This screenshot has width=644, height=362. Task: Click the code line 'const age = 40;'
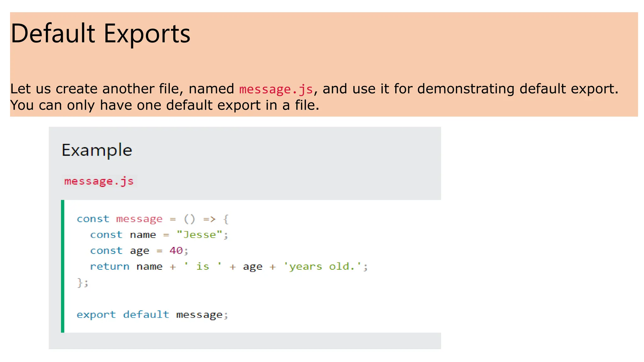point(139,251)
